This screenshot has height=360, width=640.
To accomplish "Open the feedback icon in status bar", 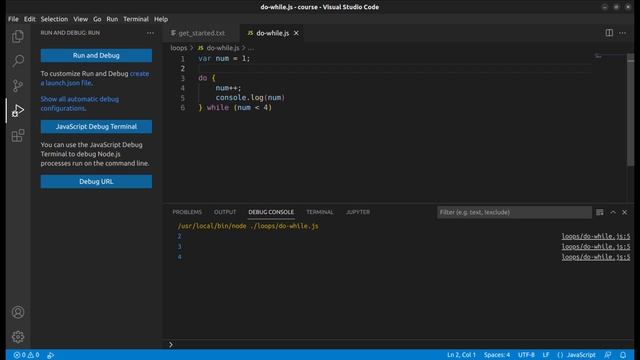I will click(x=608, y=355).
